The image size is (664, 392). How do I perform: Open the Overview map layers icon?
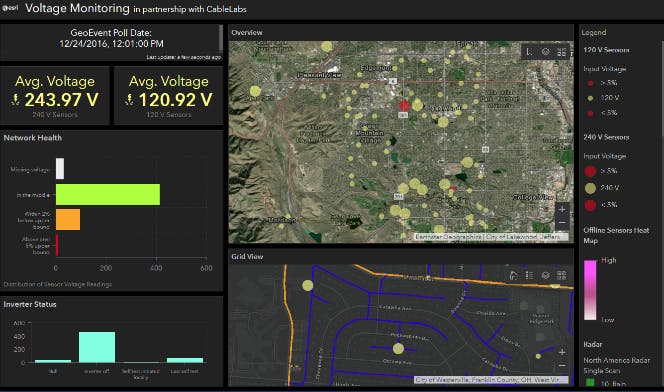pyautogui.click(x=545, y=52)
